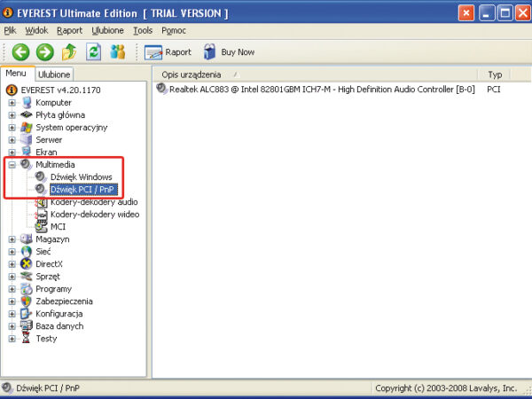The image size is (532, 399).
Task: Click the users icon in toolbar
Action: (117, 52)
